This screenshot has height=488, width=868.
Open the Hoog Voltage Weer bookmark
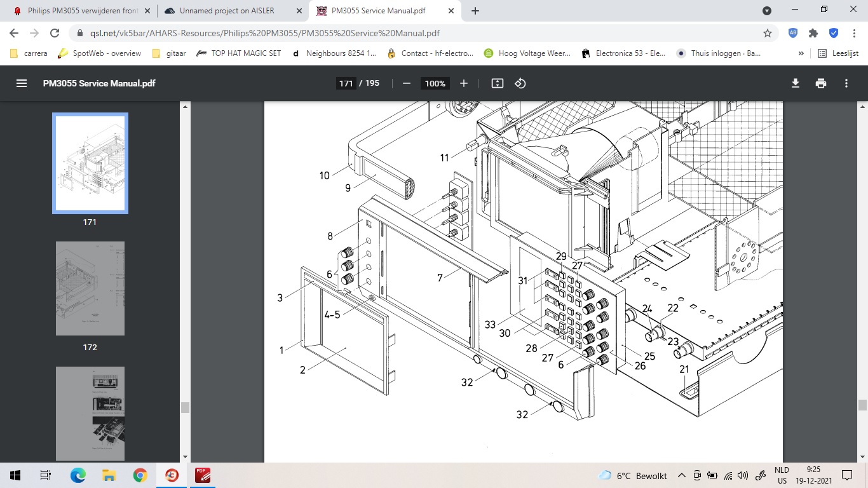527,53
